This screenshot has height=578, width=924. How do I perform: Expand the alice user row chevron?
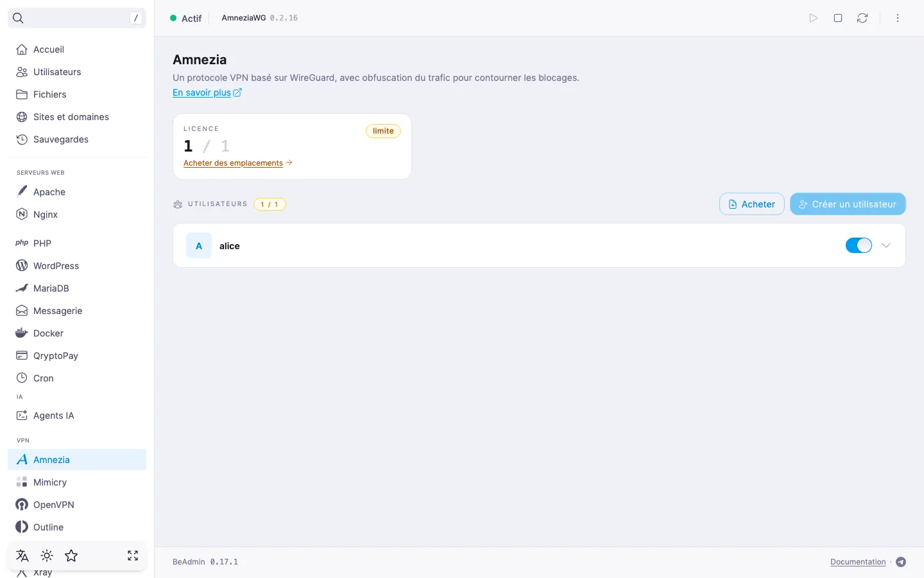[x=886, y=245]
